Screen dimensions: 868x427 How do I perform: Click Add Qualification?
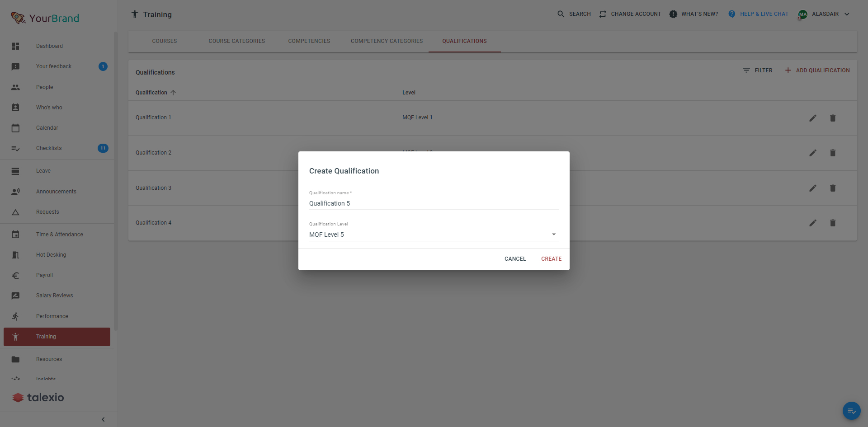click(817, 70)
